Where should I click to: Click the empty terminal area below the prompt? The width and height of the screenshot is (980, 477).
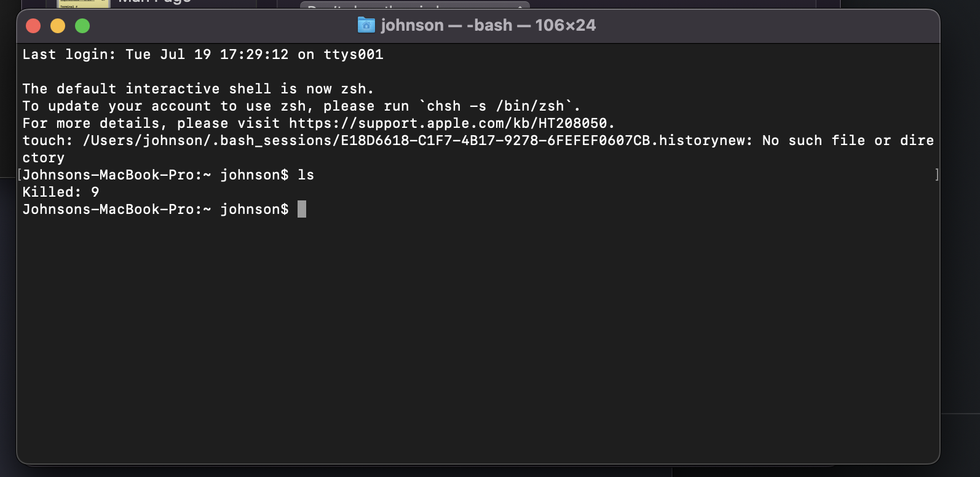[x=478, y=338]
